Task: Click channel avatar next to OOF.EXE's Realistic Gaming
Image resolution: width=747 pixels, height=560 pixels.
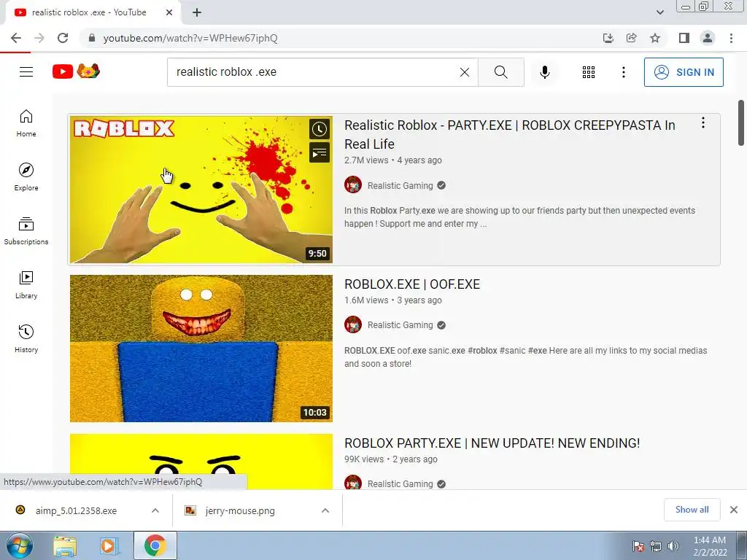Action: [x=353, y=324]
